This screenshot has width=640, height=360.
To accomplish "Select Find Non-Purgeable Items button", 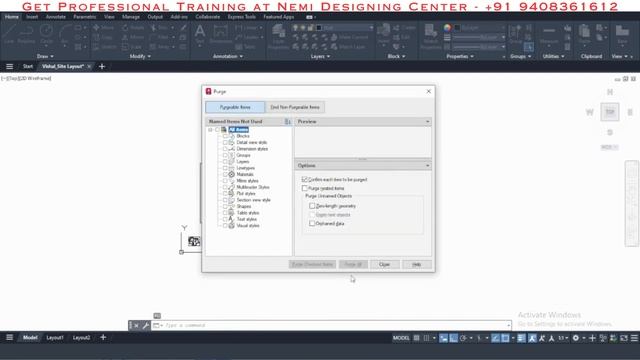I will pos(295,107).
